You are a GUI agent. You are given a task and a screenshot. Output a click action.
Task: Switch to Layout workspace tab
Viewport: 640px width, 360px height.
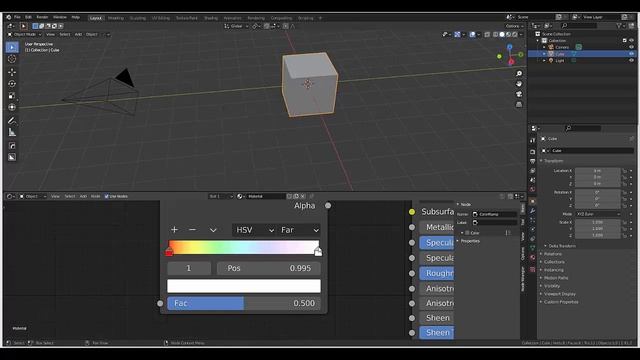[96, 18]
